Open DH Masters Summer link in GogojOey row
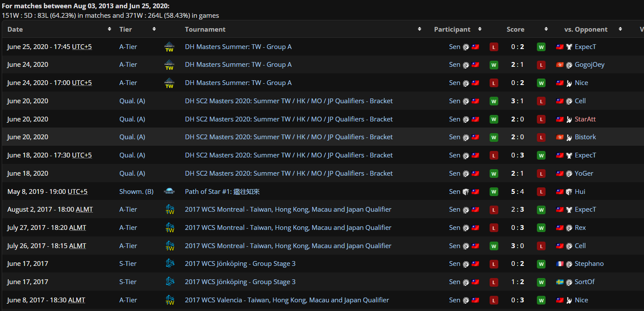Screen dimensions: 644x311 click(x=238, y=65)
